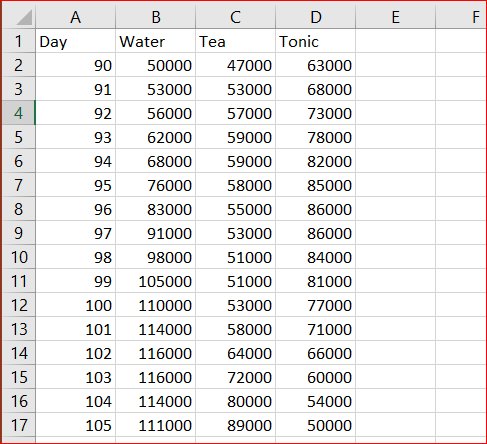Viewport: 487px width, 444px height.
Task: Select Tonic value 66000
Action: point(316,353)
